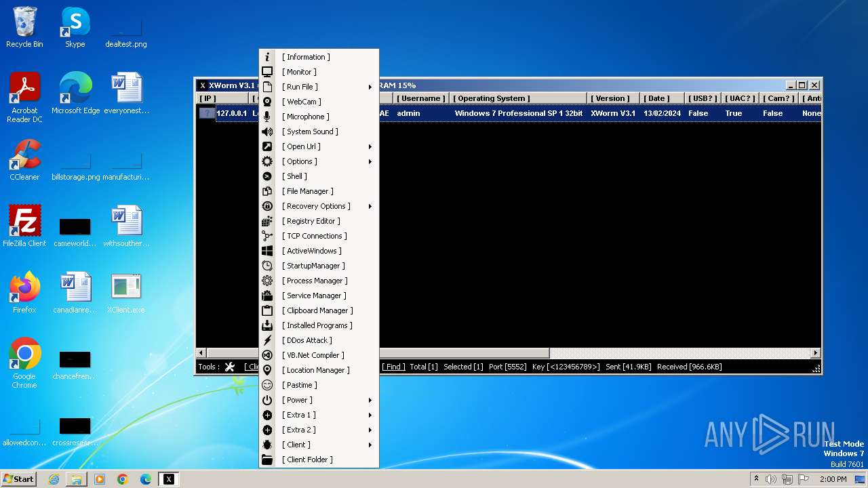The image size is (868, 488).
Task: Open [ Client Folder ] menu entry
Action: [x=319, y=460]
